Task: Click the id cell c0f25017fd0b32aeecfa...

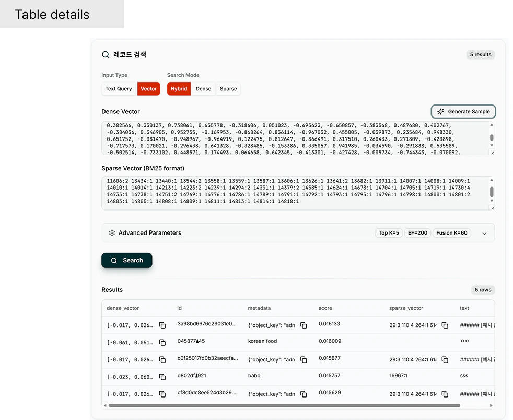Action: pyautogui.click(x=207, y=358)
